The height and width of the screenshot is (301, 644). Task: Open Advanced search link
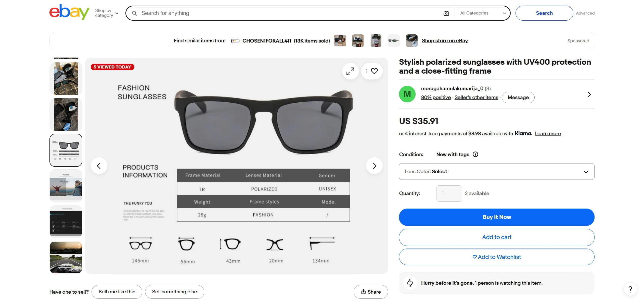(x=585, y=13)
